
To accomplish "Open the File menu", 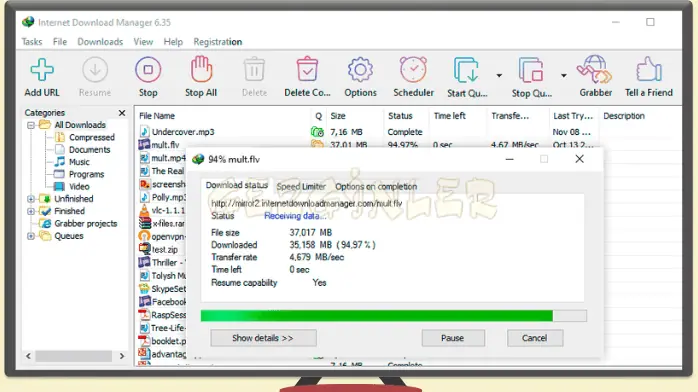I will 60,42.
